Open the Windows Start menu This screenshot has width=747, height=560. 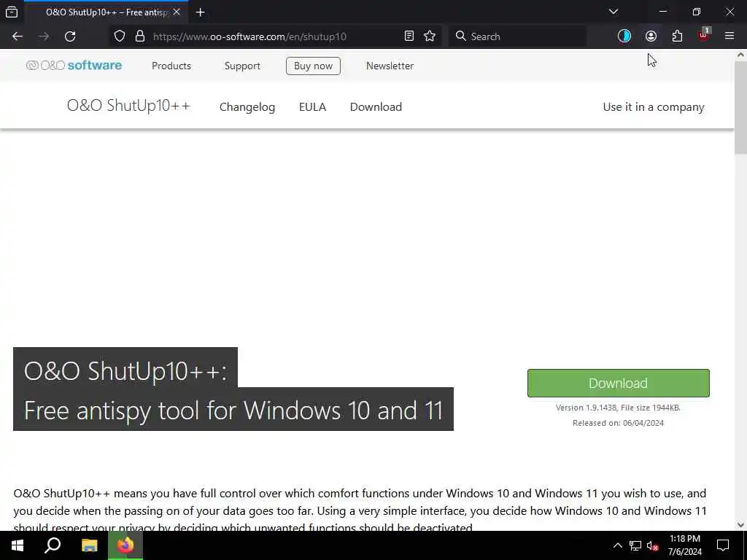18,545
